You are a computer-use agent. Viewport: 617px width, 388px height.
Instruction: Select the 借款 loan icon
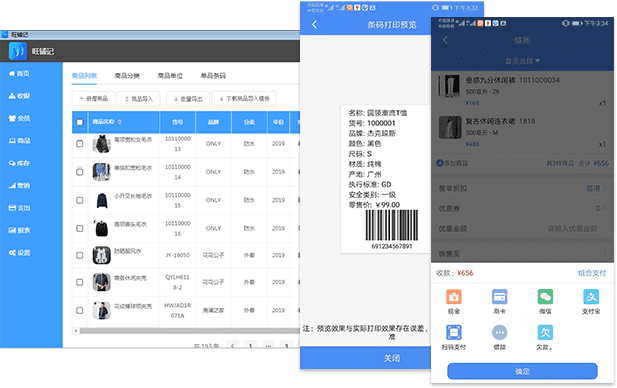tap(499, 333)
